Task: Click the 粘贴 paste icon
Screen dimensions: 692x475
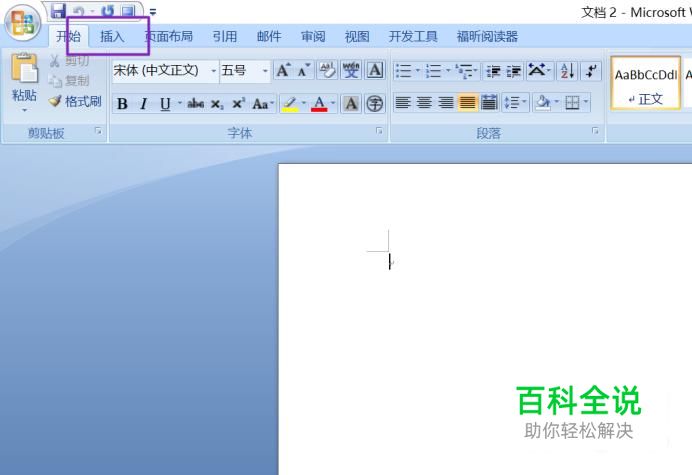Action: (24, 68)
